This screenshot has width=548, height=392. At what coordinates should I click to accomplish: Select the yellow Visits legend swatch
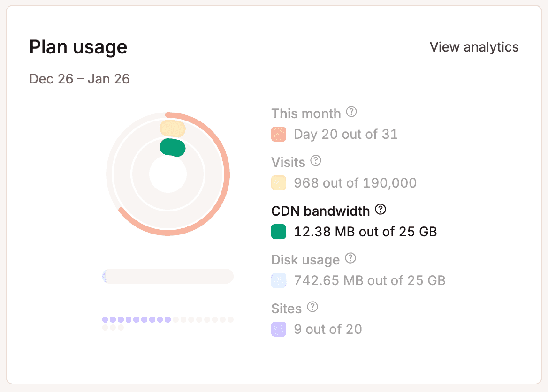tap(279, 183)
